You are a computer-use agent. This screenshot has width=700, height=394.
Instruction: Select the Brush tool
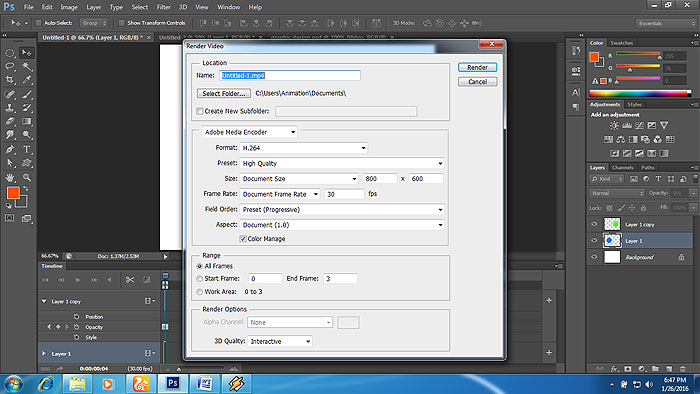pyautogui.click(x=27, y=94)
